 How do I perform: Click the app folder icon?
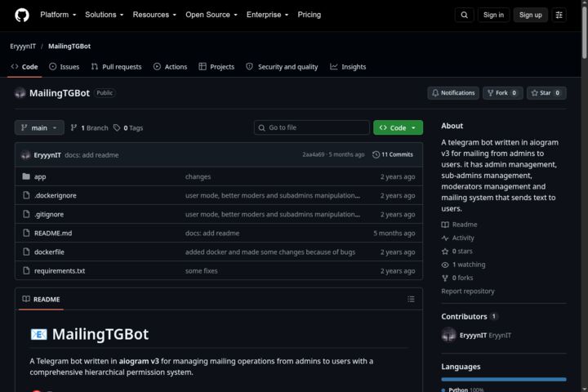[26, 176]
